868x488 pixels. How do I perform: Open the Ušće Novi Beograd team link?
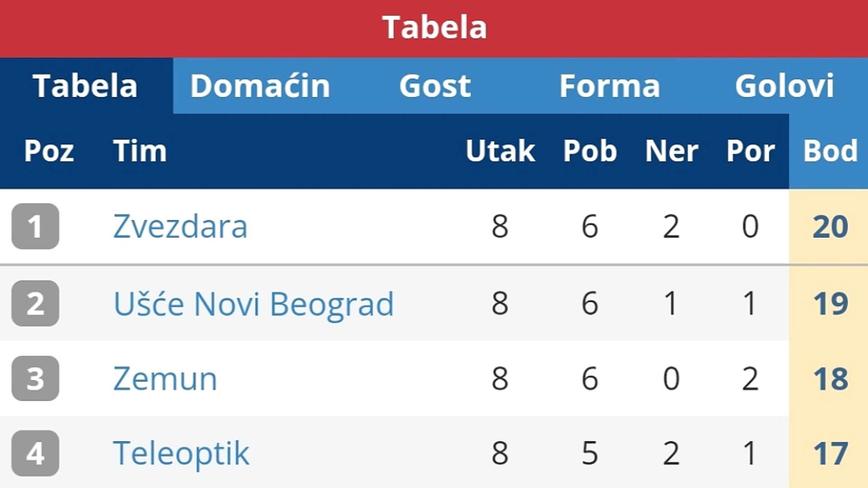[254, 303]
